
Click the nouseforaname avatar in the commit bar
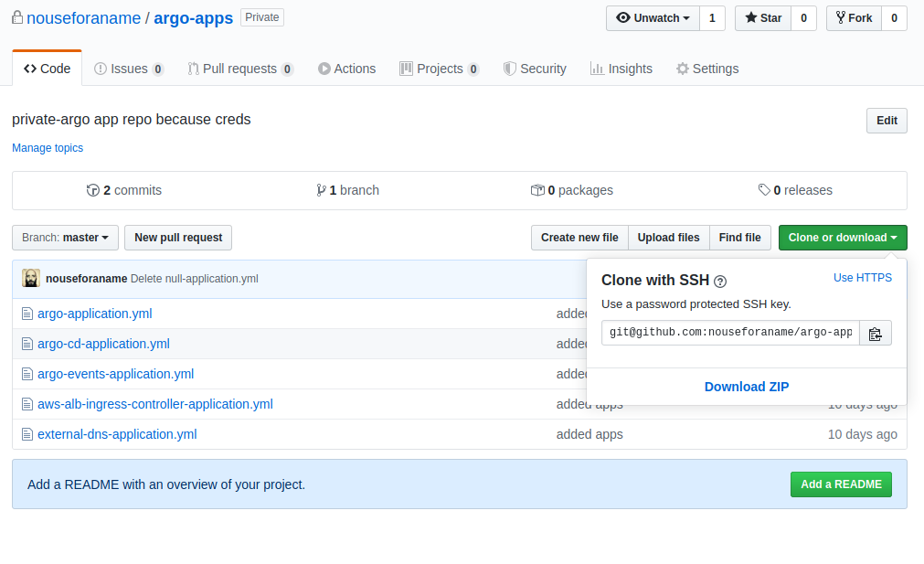tap(31, 278)
